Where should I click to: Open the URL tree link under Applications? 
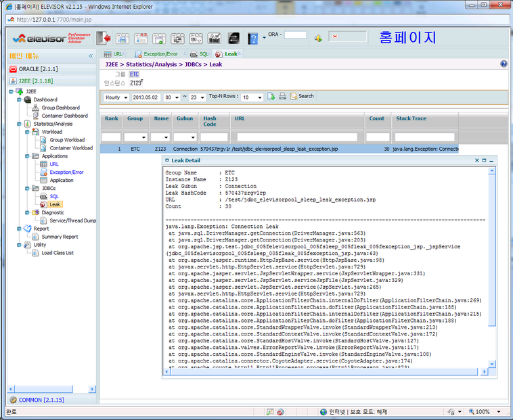(x=54, y=164)
